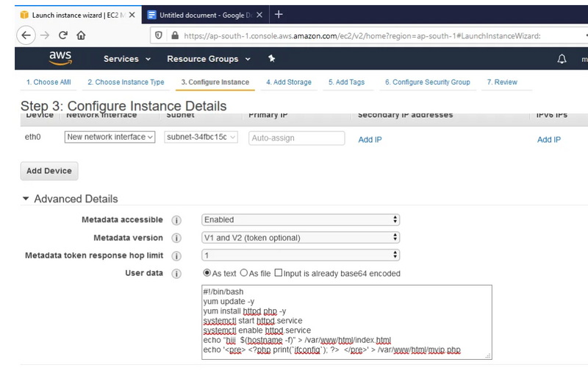
Task: Click the browser address bar URL
Action: click(362, 36)
